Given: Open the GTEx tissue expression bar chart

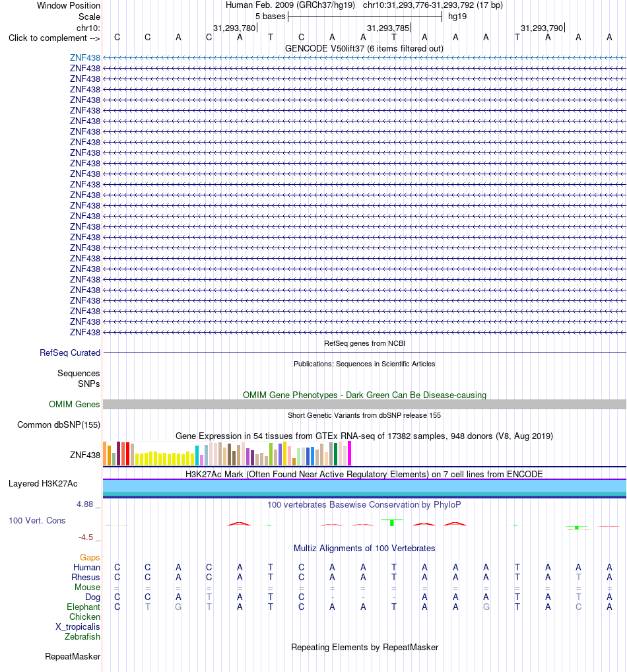Looking at the screenshot, I should pyautogui.click(x=227, y=454).
